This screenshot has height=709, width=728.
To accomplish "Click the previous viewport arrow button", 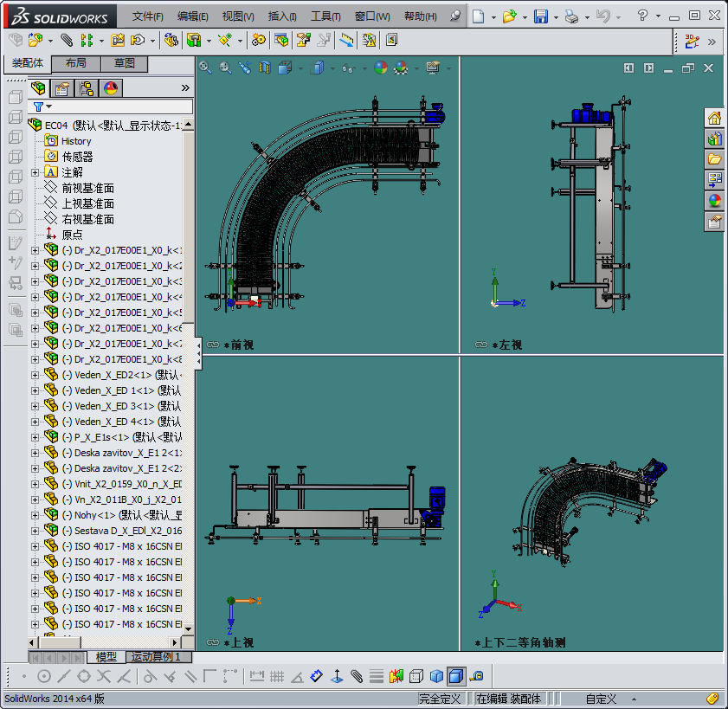I will coord(628,68).
